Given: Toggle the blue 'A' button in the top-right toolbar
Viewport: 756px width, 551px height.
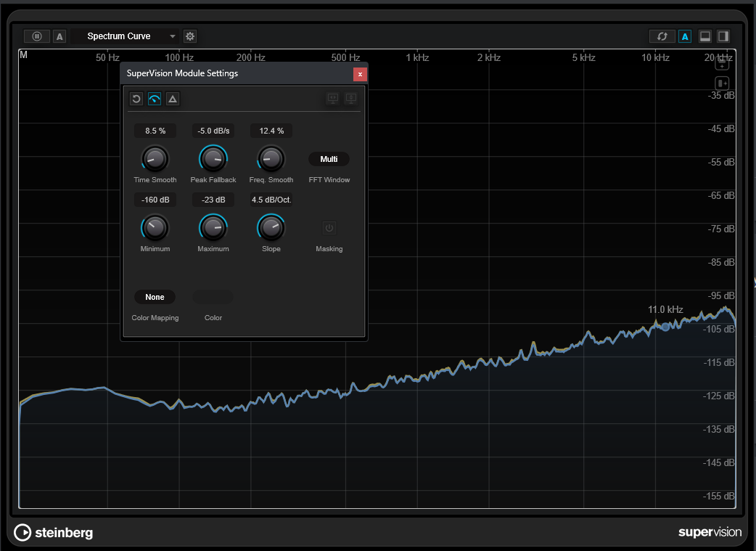Looking at the screenshot, I should 685,36.
